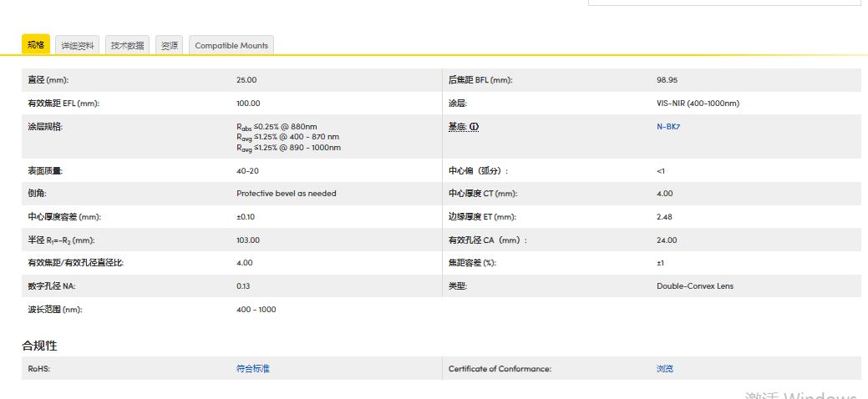Screen dimensions: 868x399
Task: Click the 基底 label
Action: [x=457, y=127]
